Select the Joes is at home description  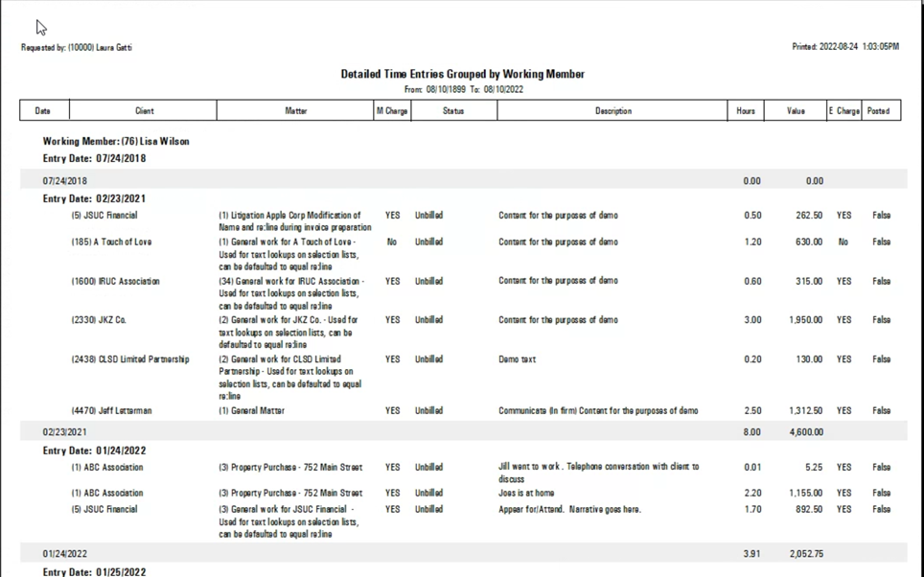526,493
